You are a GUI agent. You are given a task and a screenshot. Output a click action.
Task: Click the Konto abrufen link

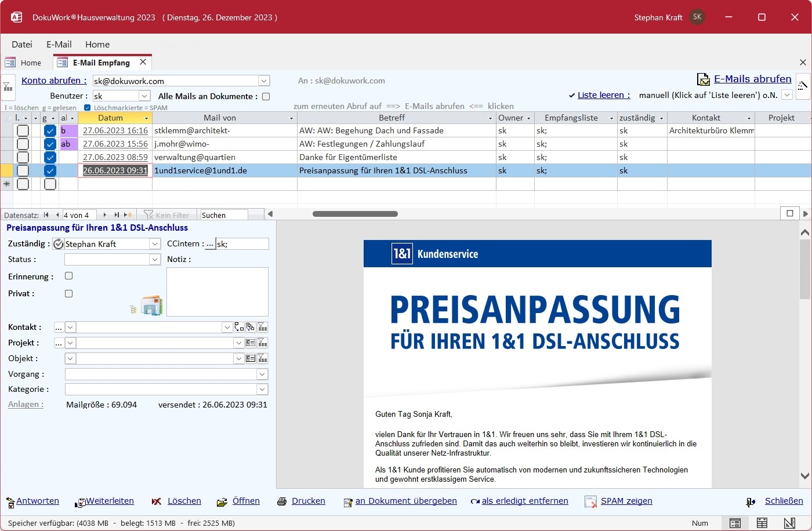coord(54,81)
